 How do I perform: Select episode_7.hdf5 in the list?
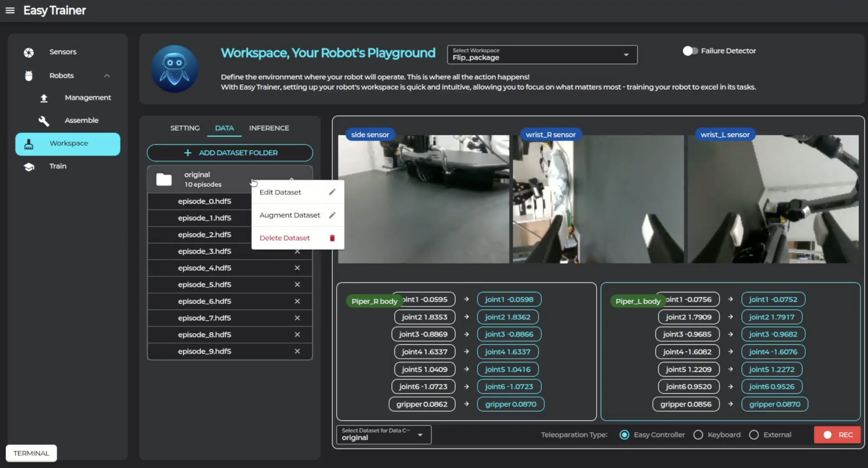[x=204, y=318]
